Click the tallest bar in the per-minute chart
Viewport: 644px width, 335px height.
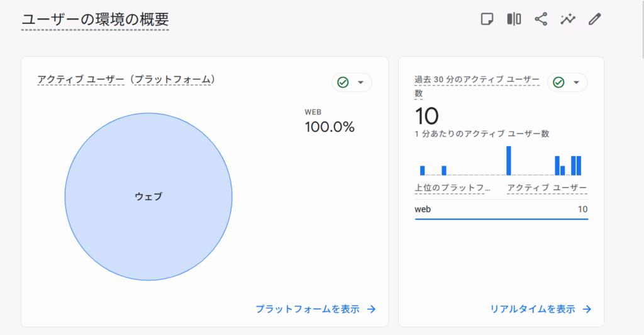coord(509,161)
